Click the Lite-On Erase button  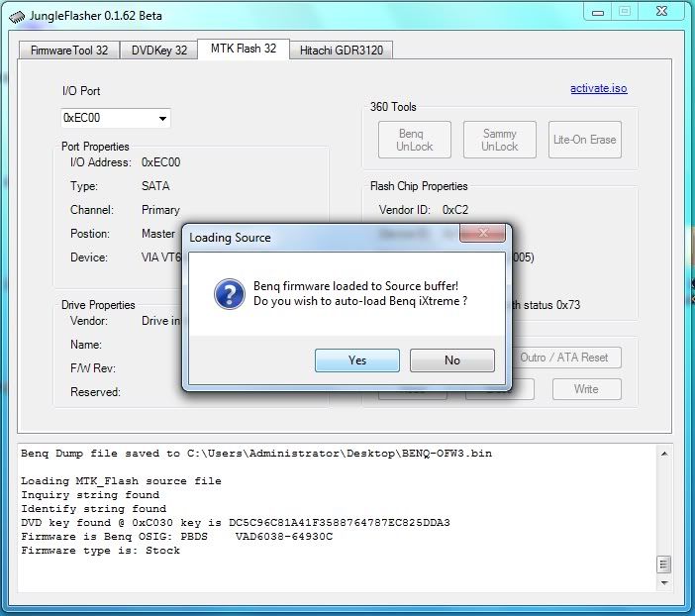coord(585,140)
